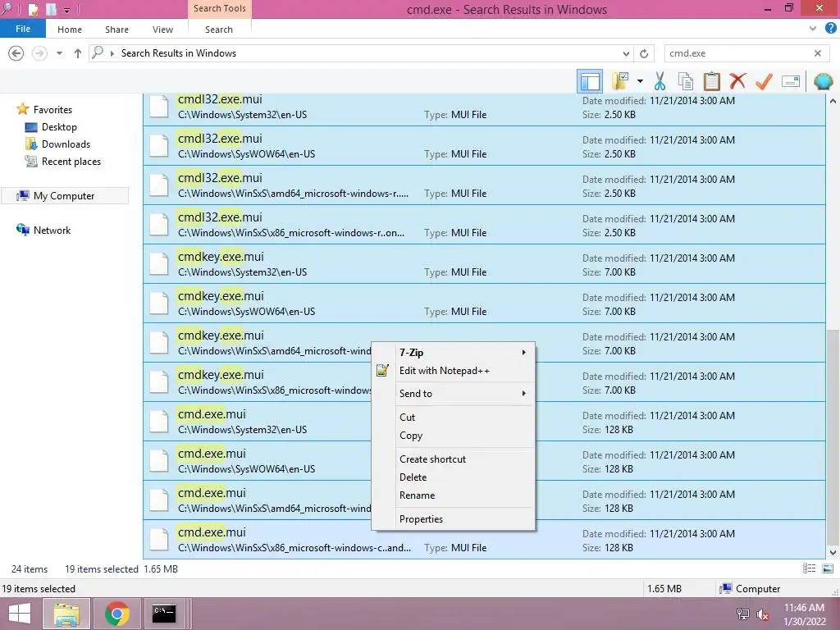Click the breadcrumb chevron before Search Results

pos(112,53)
